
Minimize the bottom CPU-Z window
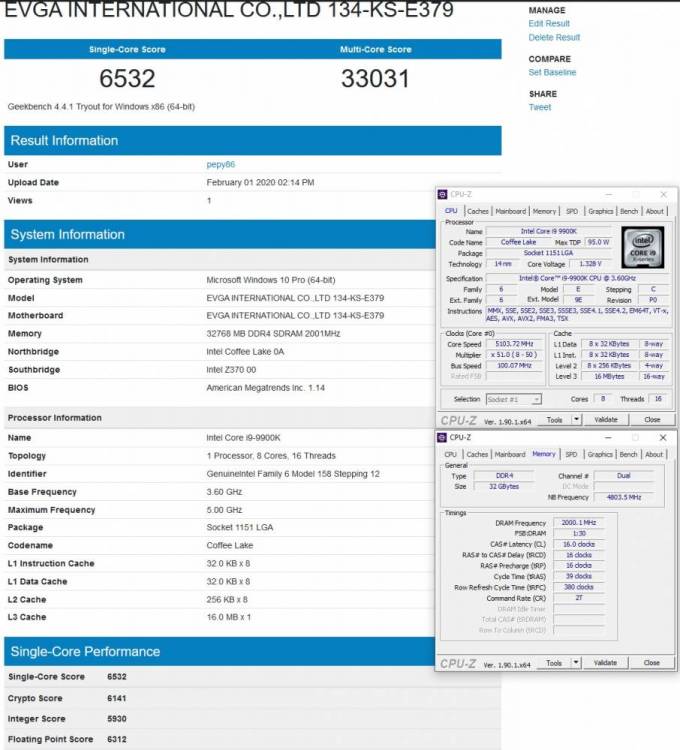tap(608, 437)
